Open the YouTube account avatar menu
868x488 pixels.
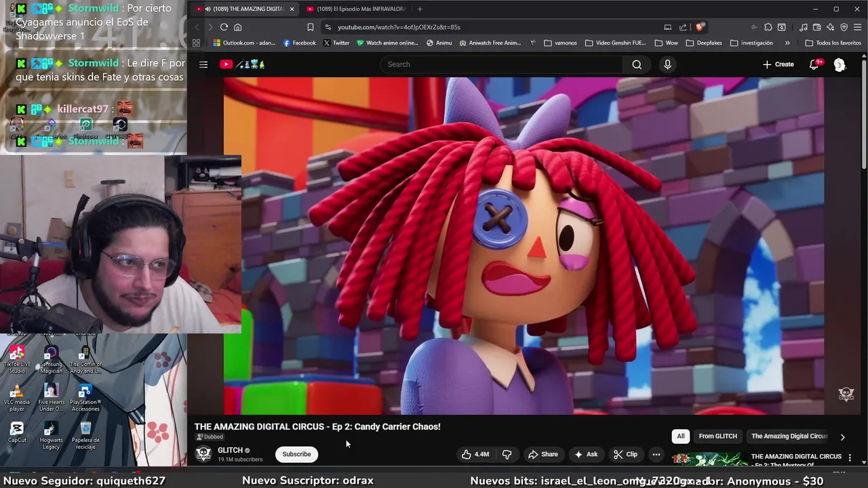pos(840,64)
